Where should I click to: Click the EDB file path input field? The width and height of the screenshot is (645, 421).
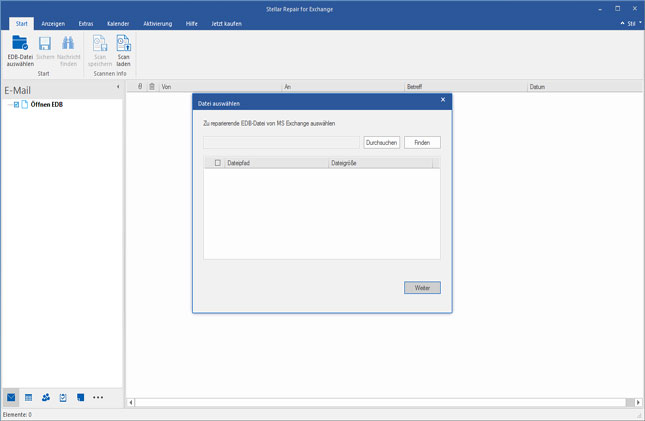pyautogui.click(x=280, y=142)
